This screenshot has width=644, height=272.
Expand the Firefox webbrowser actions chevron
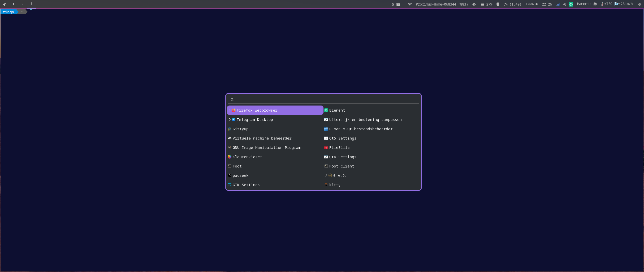click(x=229, y=110)
